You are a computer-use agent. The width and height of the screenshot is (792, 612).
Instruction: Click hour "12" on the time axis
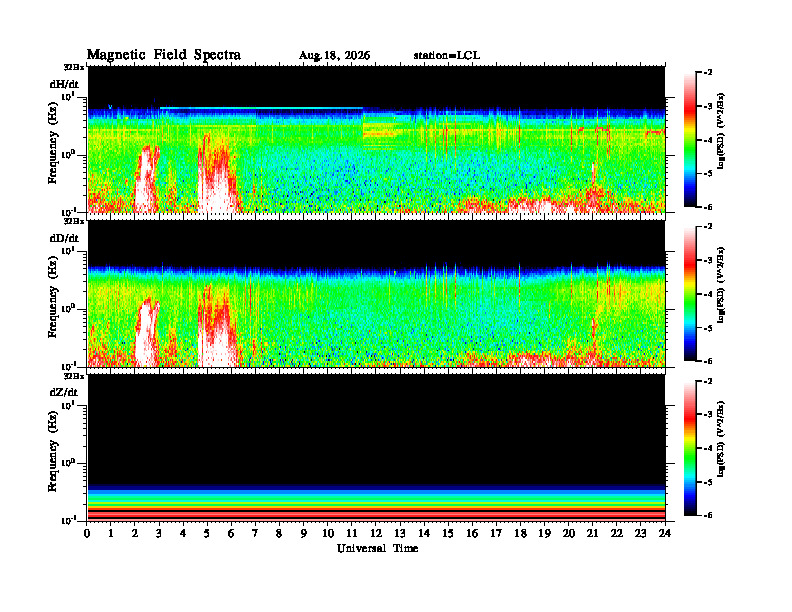click(376, 534)
